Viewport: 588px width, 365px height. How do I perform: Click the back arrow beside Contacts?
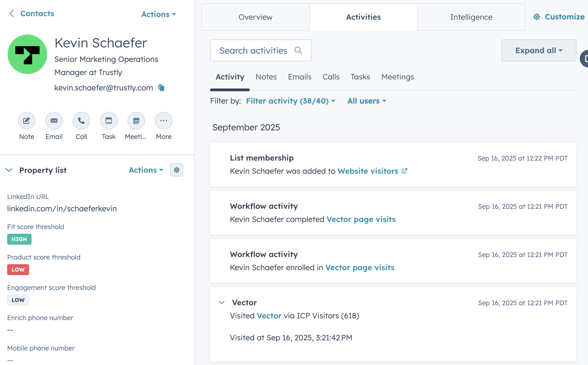tap(12, 13)
